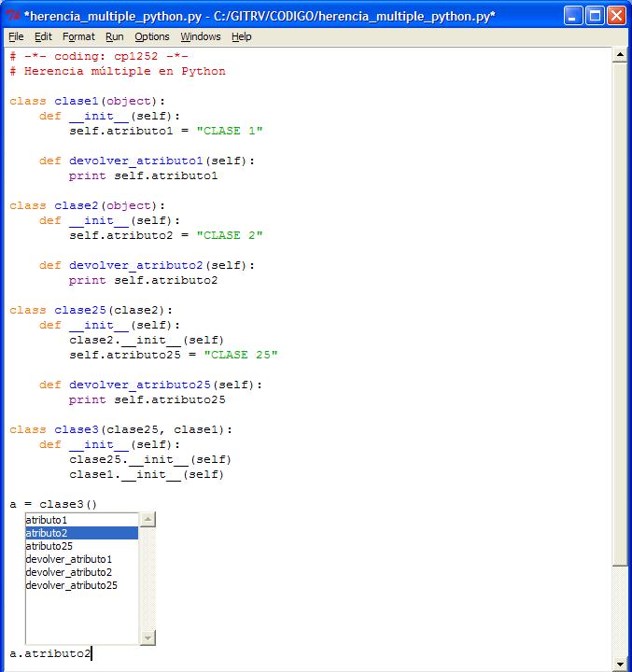632x672 pixels.
Task: Click 'class clase1(object):' line
Action: (x=88, y=101)
